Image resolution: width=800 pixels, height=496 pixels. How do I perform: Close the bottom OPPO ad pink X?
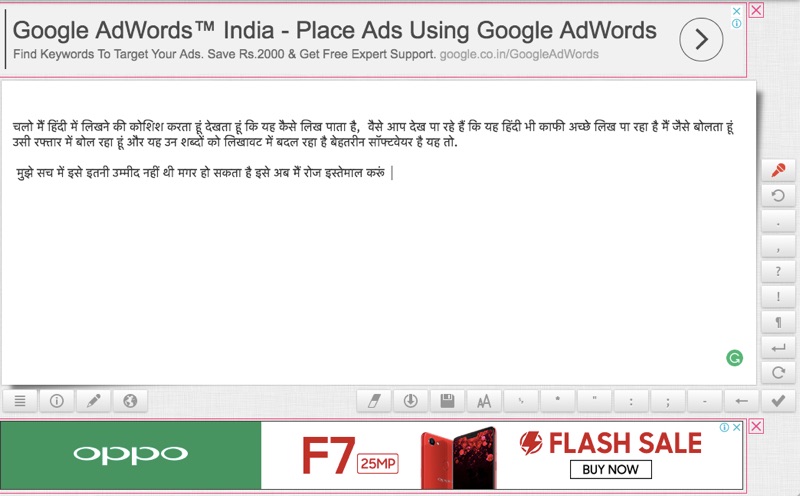757,426
